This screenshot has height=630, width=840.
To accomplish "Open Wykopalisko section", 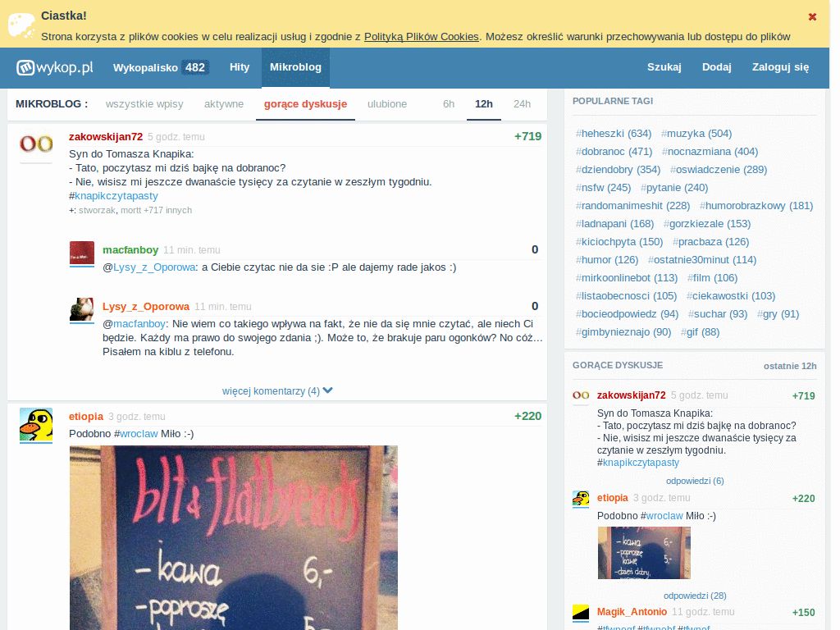I will tap(161, 67).
